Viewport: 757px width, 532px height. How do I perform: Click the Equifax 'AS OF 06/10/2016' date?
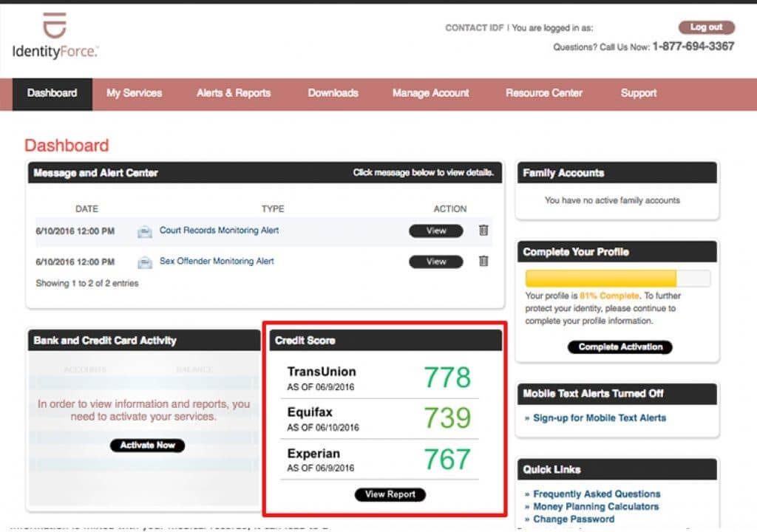(x=323, y=428)
